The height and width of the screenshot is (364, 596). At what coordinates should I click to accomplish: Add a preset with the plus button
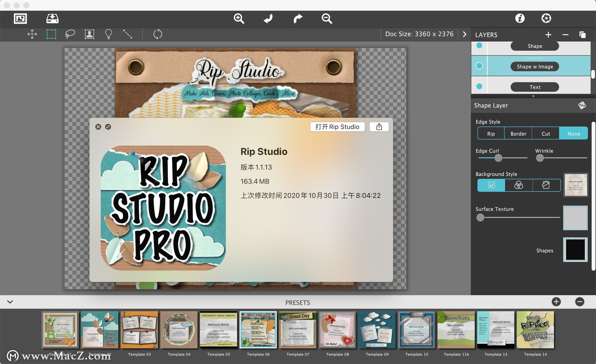(556, 302)
